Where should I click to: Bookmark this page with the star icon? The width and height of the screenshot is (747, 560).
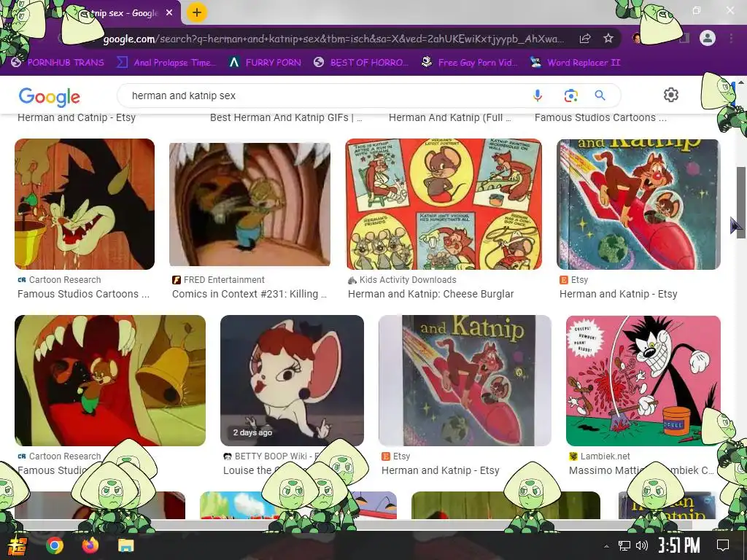608,39
